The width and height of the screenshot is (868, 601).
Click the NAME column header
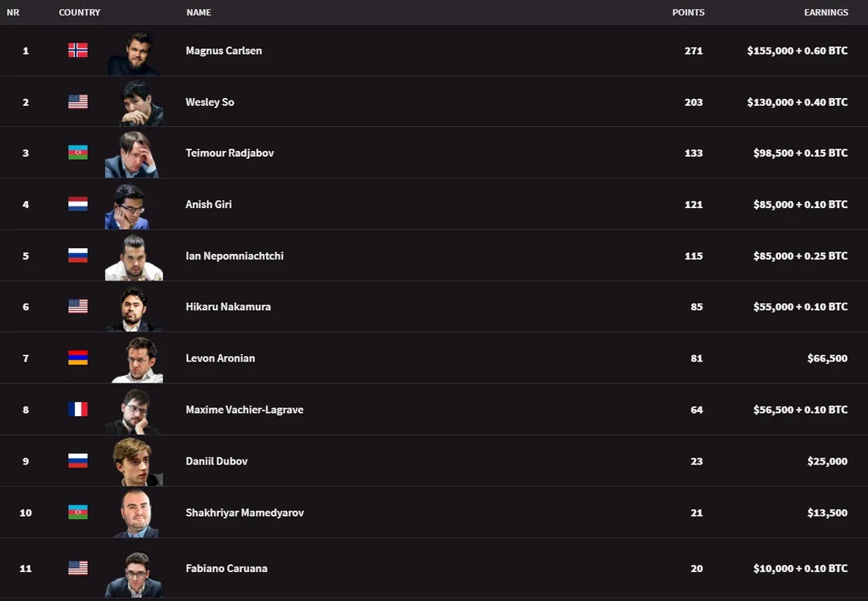199,13
